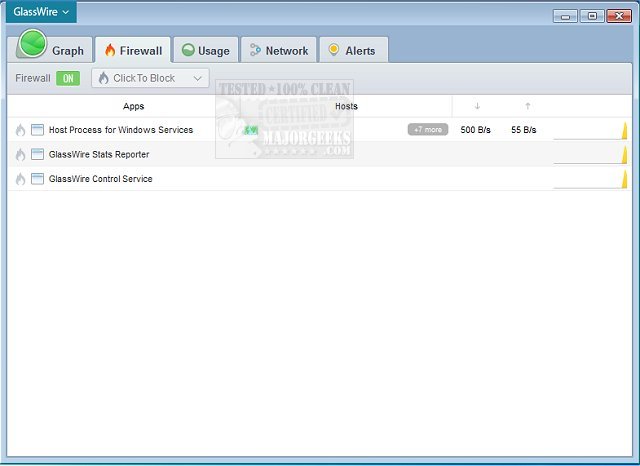The height and width of the screenshot is (466, 640).
Task: Click the GlassWire Control Service app icon
Action: (38, 179)
